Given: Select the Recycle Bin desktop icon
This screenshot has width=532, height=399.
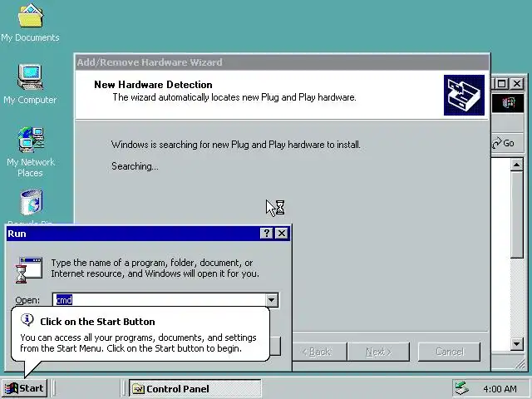Looking at the screenshot, I should tap(32, 203).
